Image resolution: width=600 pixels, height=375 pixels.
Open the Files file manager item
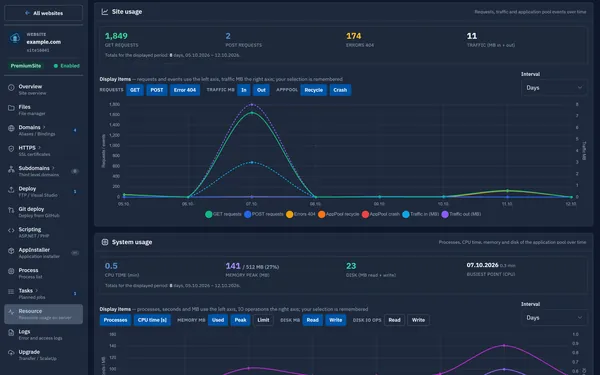click(x=44, y=110)
